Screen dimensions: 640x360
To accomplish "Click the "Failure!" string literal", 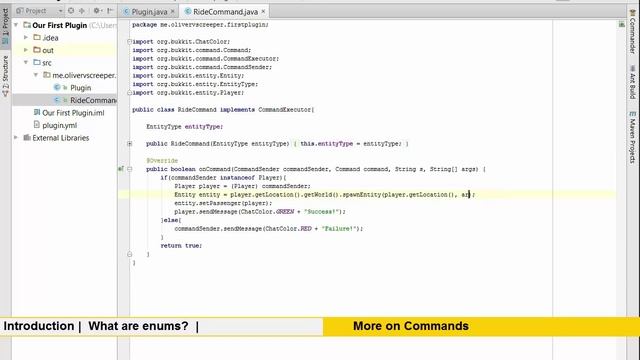I will [339, 229].
